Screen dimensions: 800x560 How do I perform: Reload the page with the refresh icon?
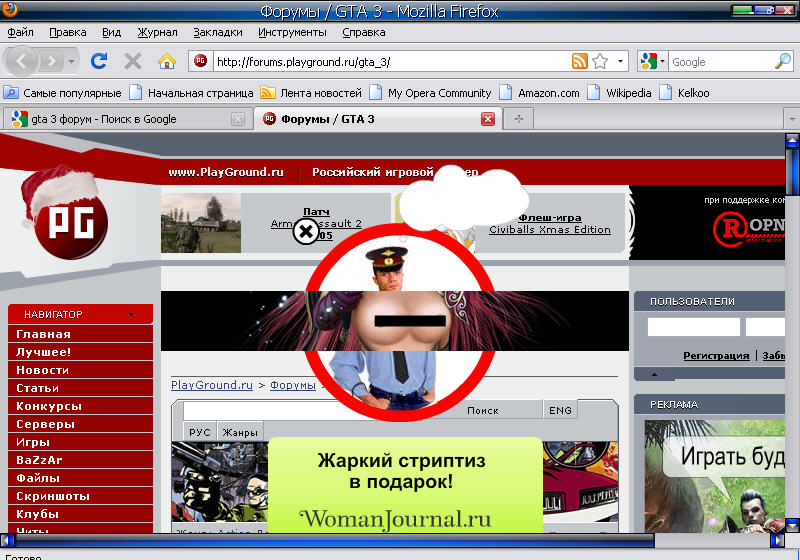tap(99, 61)
